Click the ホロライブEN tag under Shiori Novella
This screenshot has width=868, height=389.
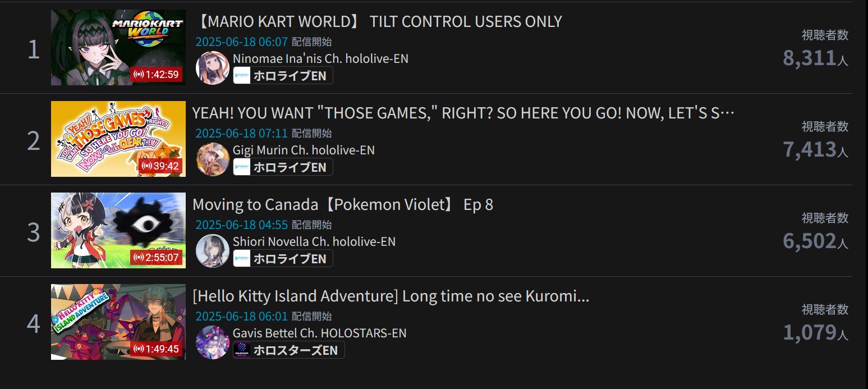coord(283,259)
